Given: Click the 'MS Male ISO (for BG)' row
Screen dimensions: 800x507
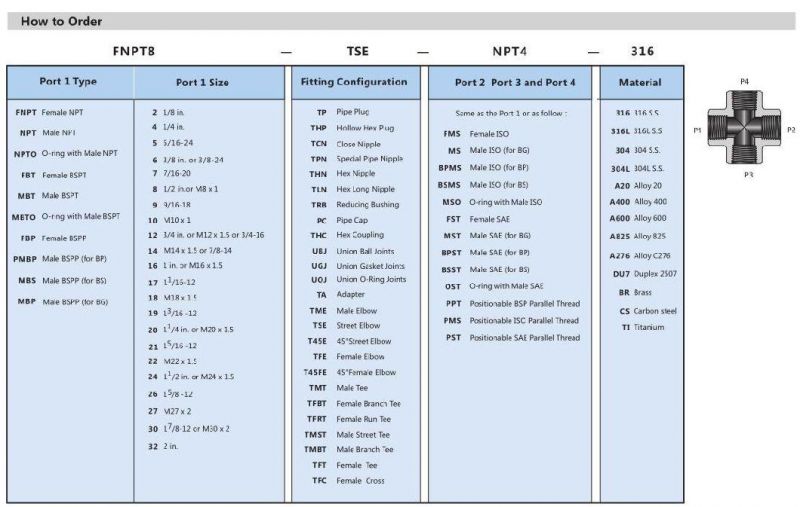Looking at the screenshot, I should [489, 150].
